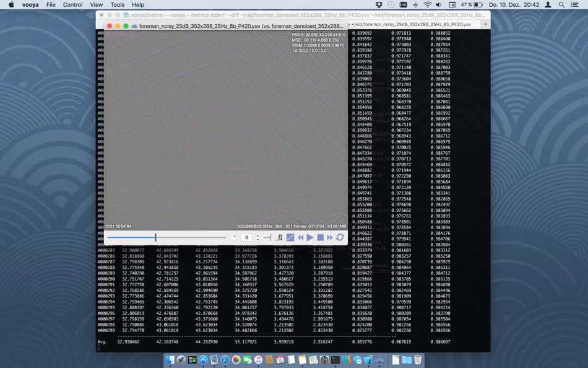The height and width of the screenshot is (368, 588).
Task: Click the Dropbox menu bar icon
Action: [379, 4]
